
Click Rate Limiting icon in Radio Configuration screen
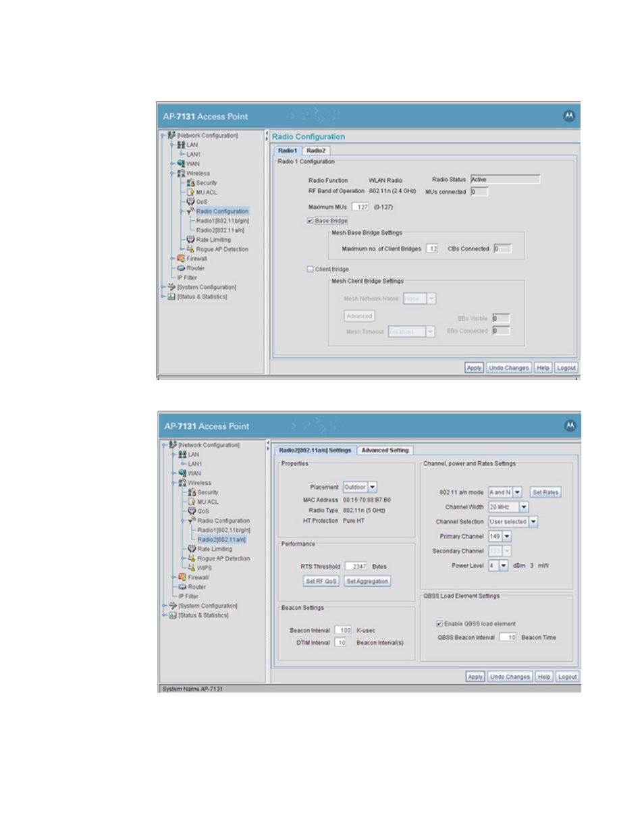pyautogui.click(x=190, y=239)
